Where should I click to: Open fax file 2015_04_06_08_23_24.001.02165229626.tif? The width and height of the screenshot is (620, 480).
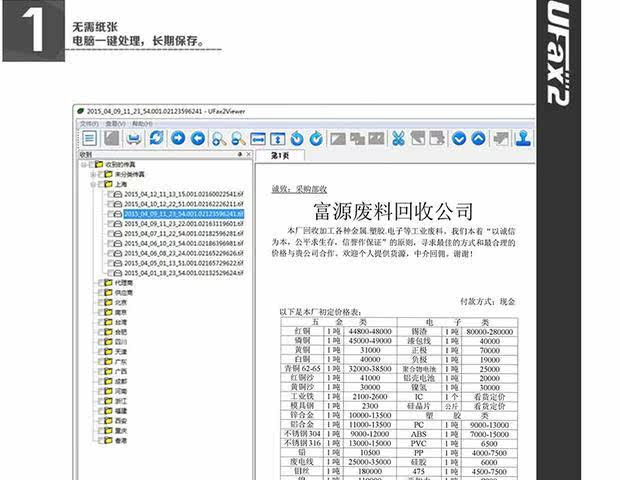click(x=184, y=253)
